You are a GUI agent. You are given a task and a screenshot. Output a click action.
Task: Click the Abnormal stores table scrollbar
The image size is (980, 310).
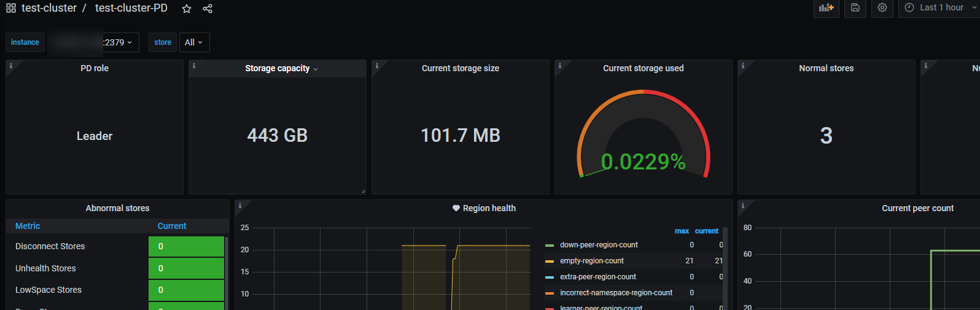click(x=227, y=273)
